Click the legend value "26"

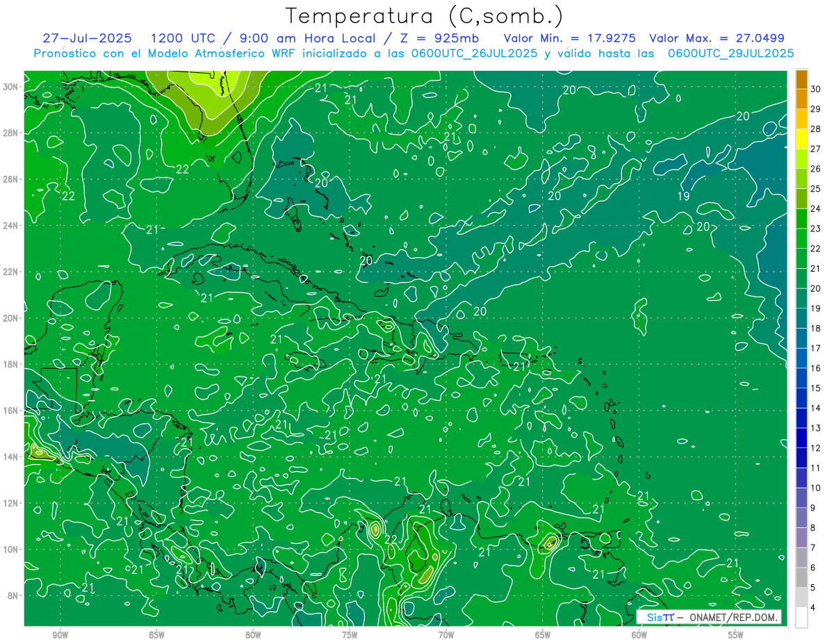point(816,169)
